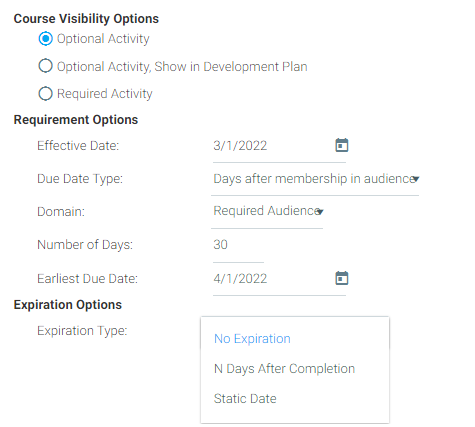This screenshot has height=427, width=475.
Task: Click the Number of Days label
Action: 85,245
